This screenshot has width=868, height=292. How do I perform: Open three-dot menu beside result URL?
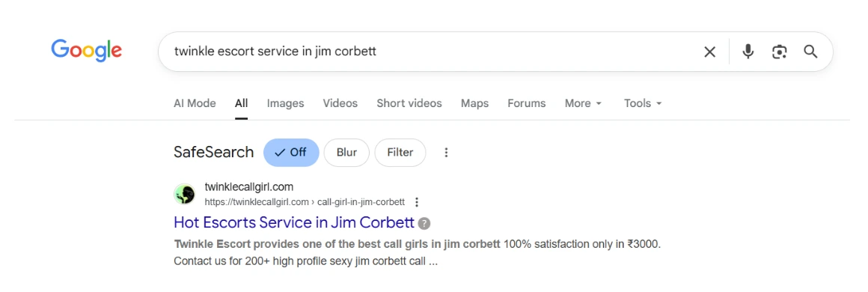417,201
